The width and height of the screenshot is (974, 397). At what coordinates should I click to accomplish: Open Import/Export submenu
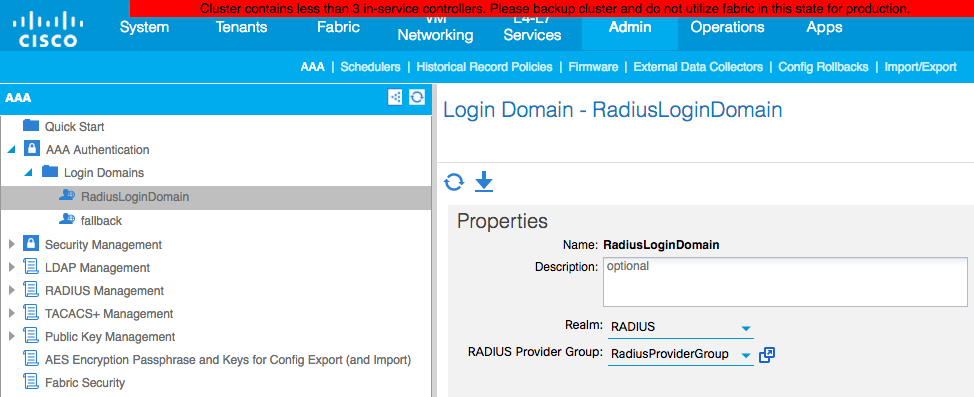(x=921, y=66)
